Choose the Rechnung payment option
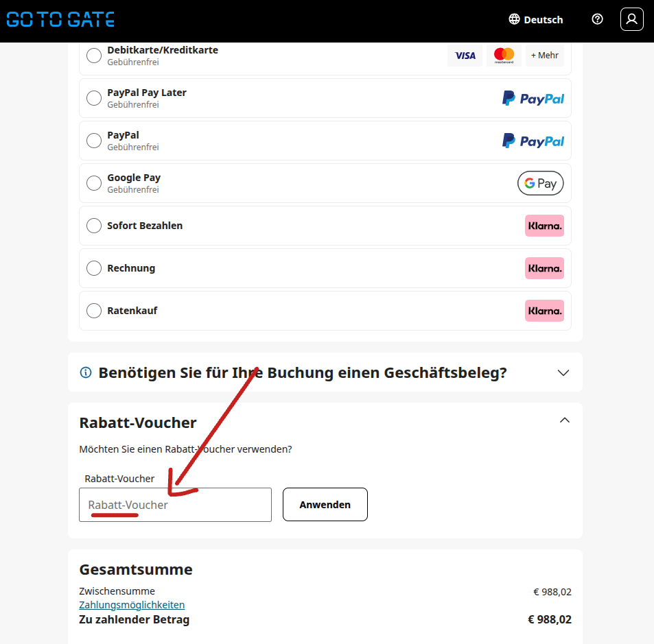This screenshot has width=654, height=644. (x=93, y=268)
